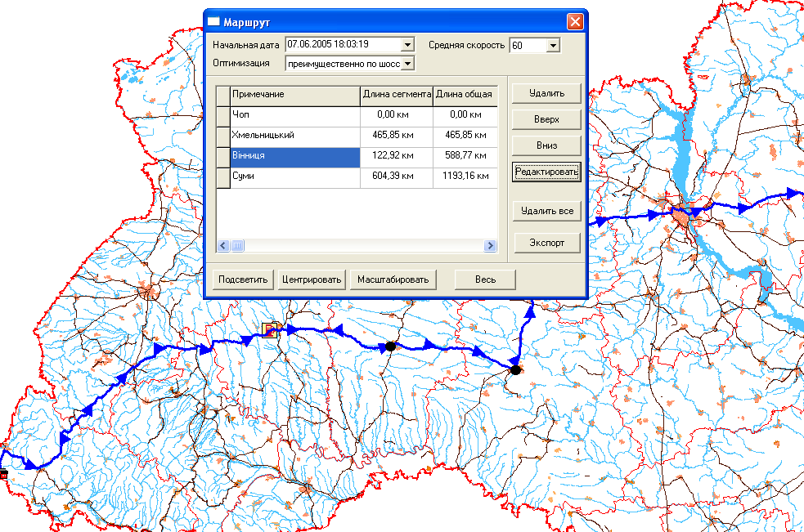Click Удалить все to clear route
This screenshot has width=804, height=532.
click(546, 211)
